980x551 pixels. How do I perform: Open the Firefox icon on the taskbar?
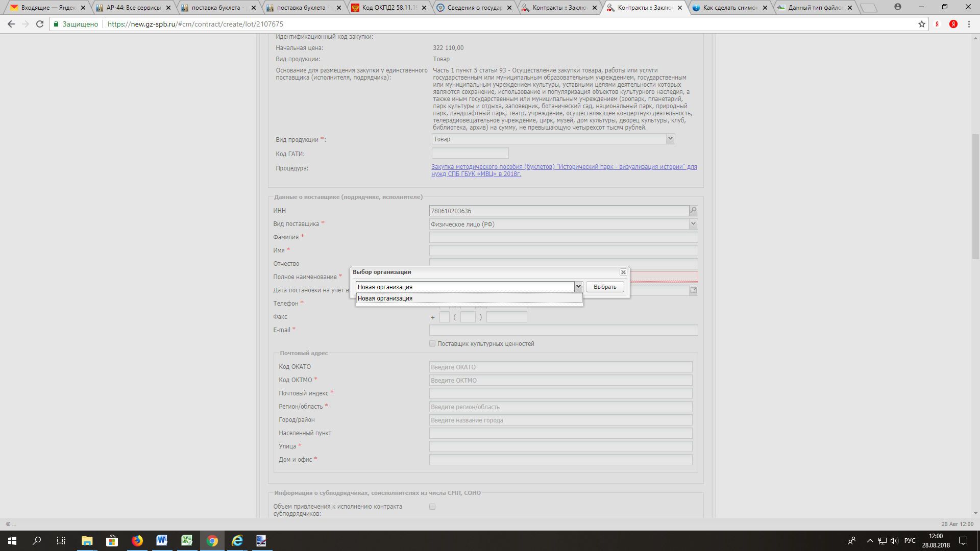pyautogui.click(x=137, y=540)
